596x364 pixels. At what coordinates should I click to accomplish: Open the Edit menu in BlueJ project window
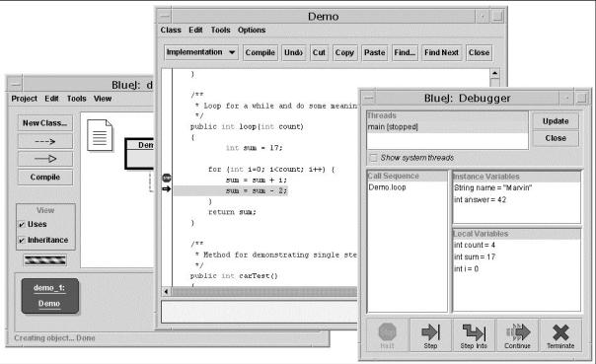tap(51, 99)
